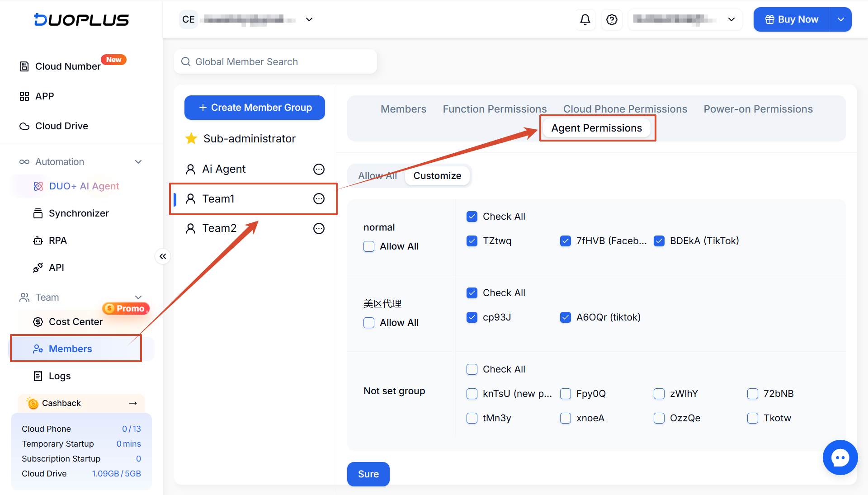This screenshot has height=495, width=868.
Task: Open more options for Team2 group
Action: coord(319,229)
